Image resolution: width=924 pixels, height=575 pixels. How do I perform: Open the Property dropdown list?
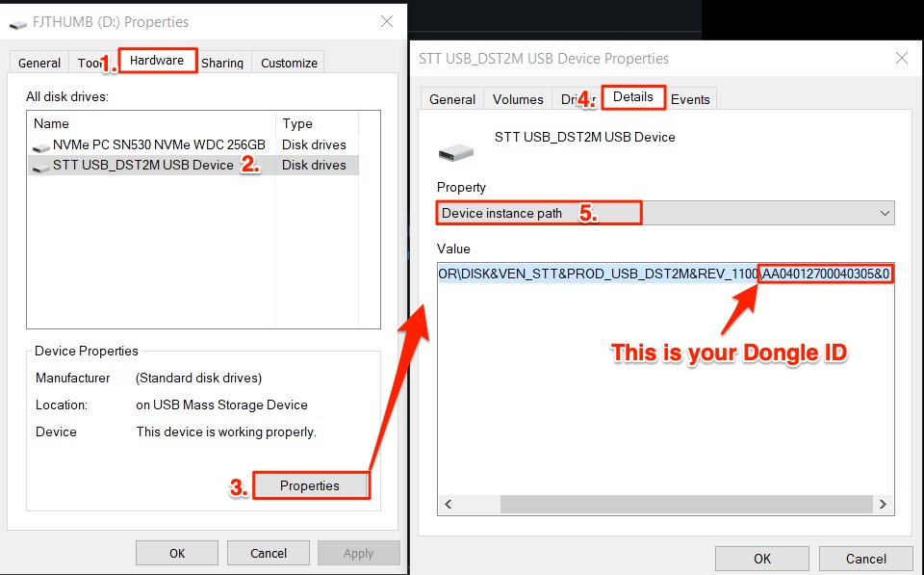pyautogui.click(x=664, y=213)
